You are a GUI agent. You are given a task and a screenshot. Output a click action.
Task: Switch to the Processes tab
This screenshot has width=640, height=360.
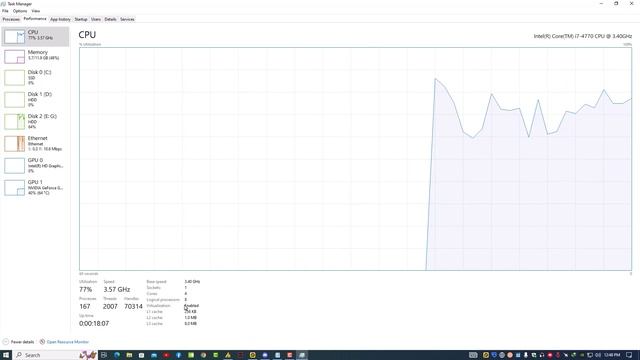click(x=11, y=19)
